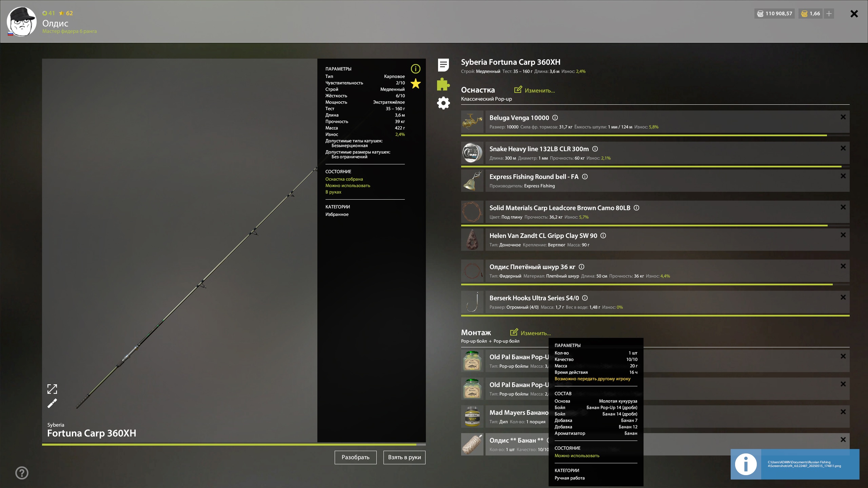Viewport: 868px width, 488px height.
Task: Switch to the puzzle piece rig tab
Action: 443,84
